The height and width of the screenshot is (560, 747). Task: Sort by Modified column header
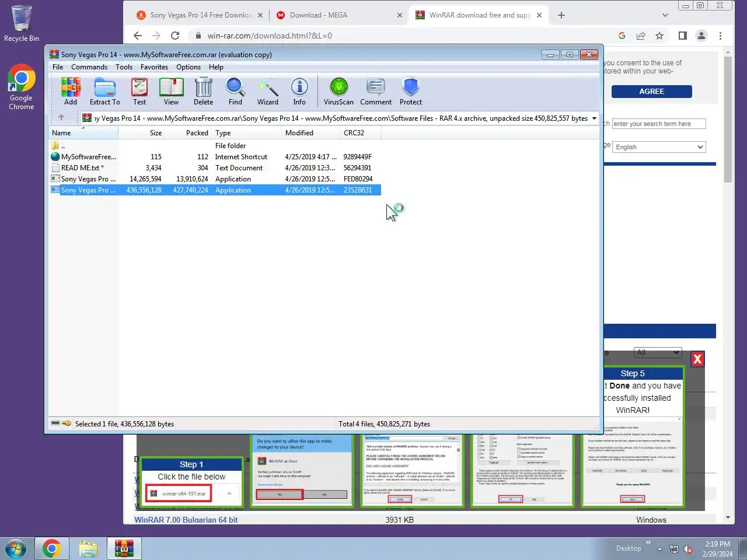(x=311, y=132)
